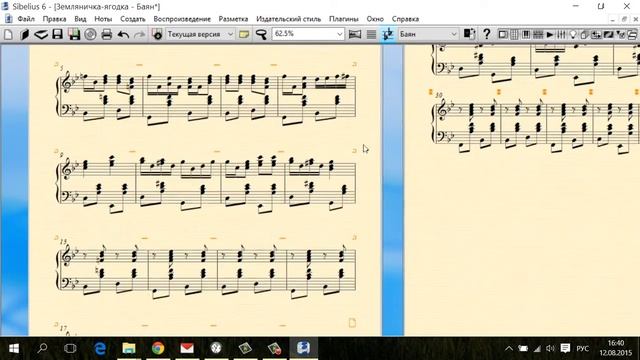Viewport: 640px width, 360px height.
Task: Show the Video window icon
Action: 608,34
